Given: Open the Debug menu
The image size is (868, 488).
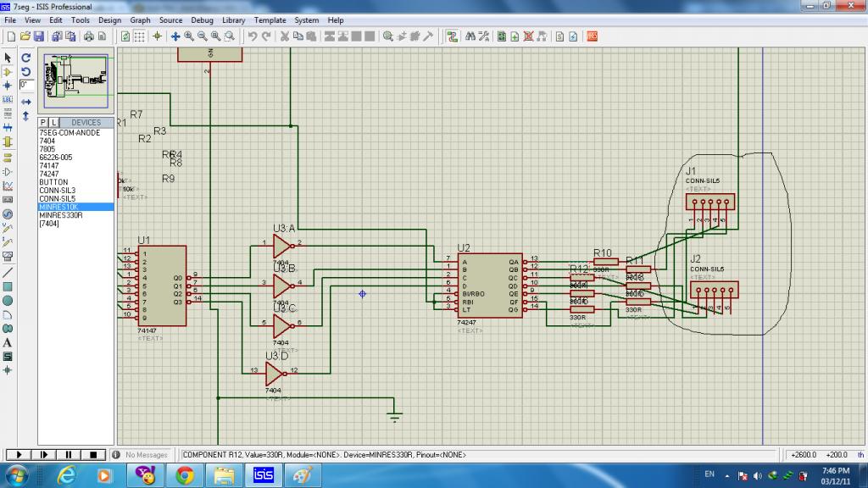Looking at the screenshot, I should pyautogui.click(x=202, y=19).
